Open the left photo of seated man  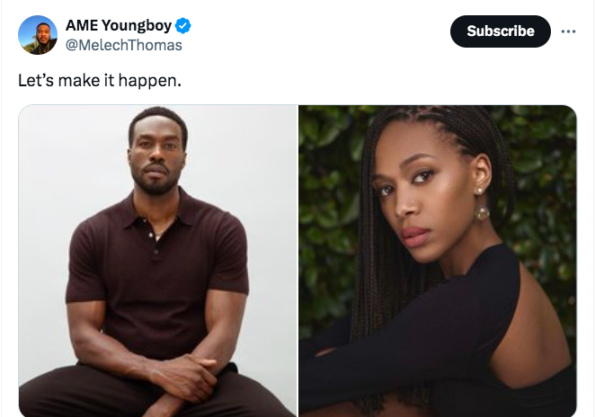pyautogui.click(x=158, y=261)
